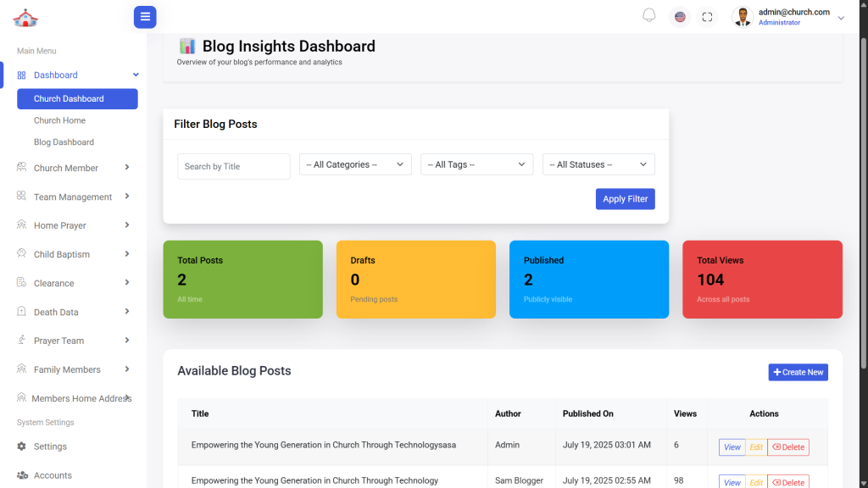The image size is (868, 488).
Task: Expand the Team Management submenu
Action: [73, 197]
